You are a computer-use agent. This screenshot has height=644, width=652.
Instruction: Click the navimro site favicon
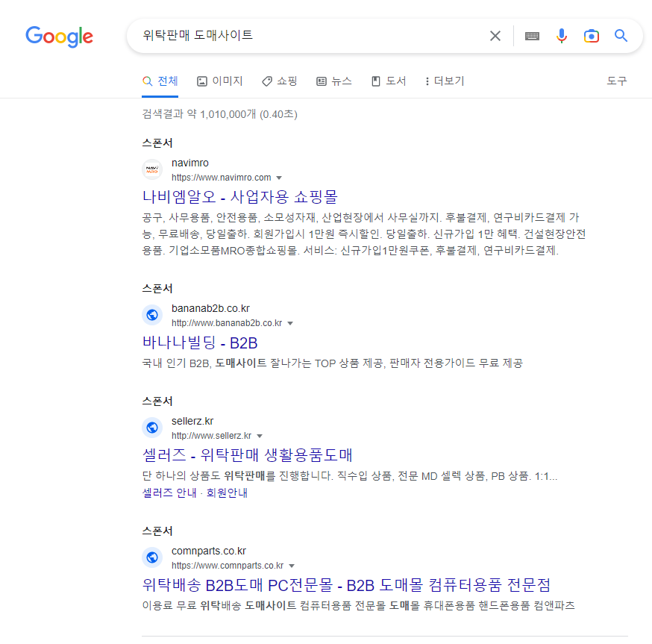pyautogui.click(x=152, y=169)
